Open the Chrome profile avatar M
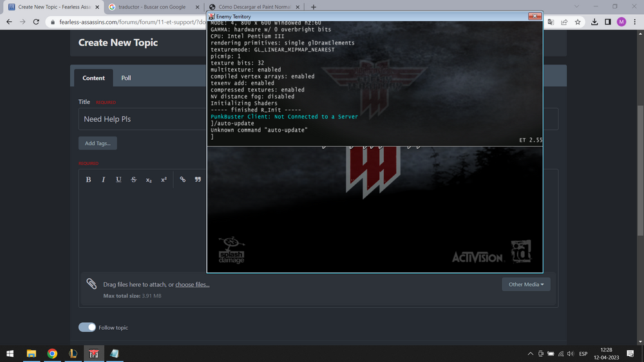Viewport: 644px width, 362px height. pos(621,22)
